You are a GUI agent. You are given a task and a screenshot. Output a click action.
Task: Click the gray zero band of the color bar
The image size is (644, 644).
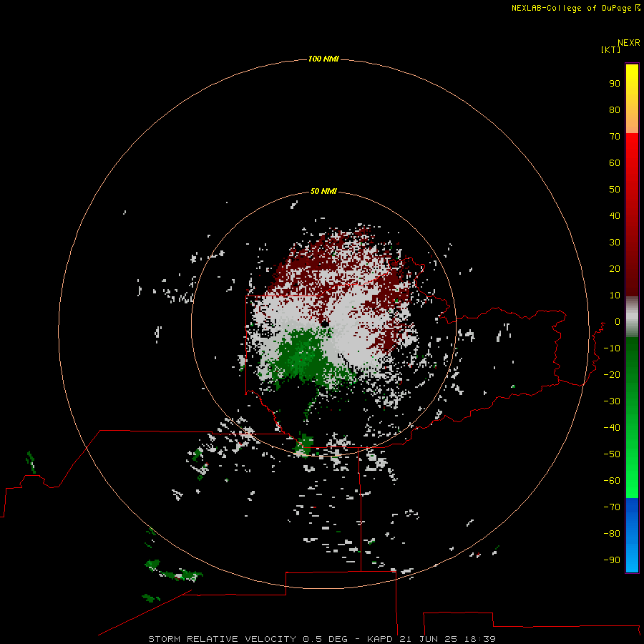point(632,317)
